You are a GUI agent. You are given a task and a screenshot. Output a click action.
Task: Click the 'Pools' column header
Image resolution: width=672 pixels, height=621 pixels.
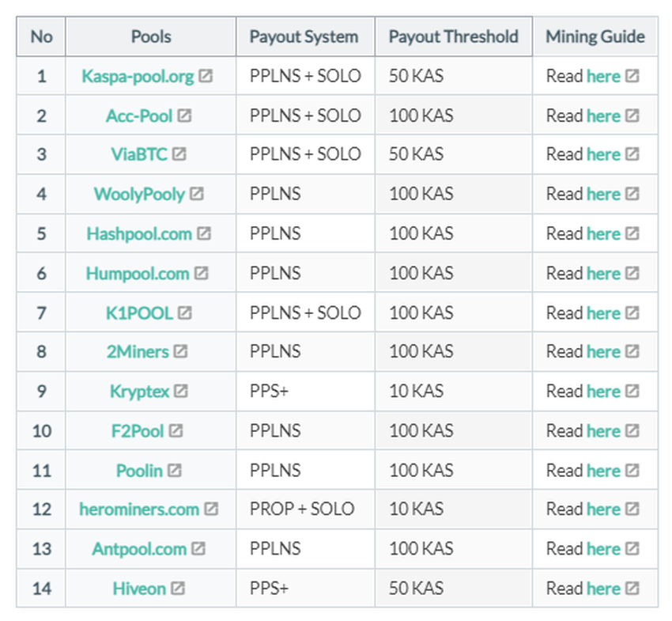pos(151,36)
